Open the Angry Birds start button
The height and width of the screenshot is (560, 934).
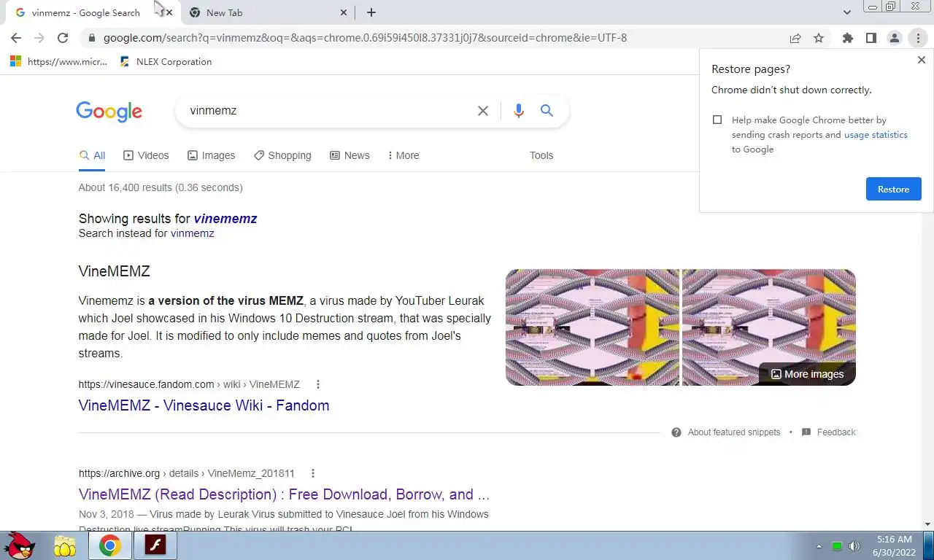tap(20, 545)
